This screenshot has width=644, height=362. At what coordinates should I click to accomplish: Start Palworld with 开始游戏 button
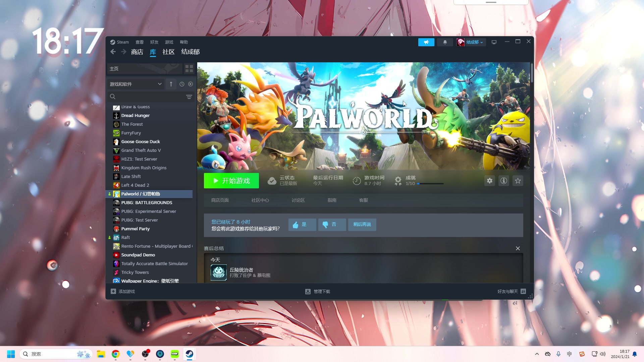click(x=231, y=181)
